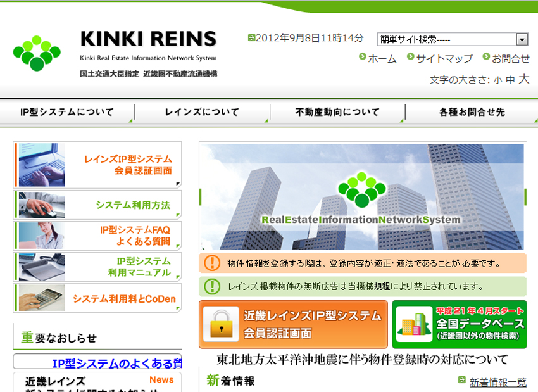This screenshot has width=538, height=392.
Task: Open システム利用料とCoDen sidebar link
Action: pyautogui.click(x=97, y=298)
